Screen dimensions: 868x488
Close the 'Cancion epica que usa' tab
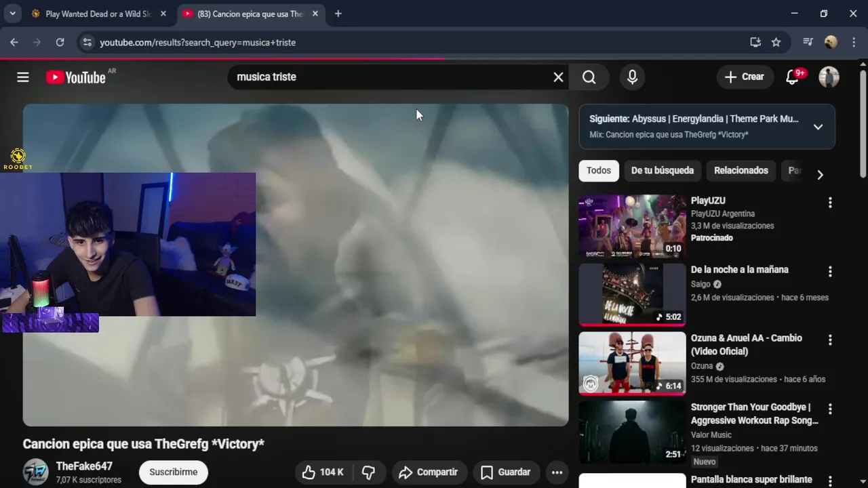[x=315, y=14]
